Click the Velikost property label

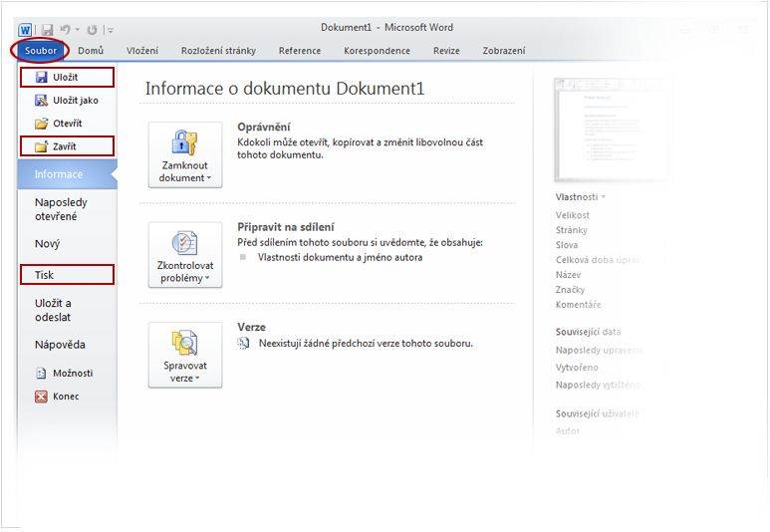tap(572, 215)
